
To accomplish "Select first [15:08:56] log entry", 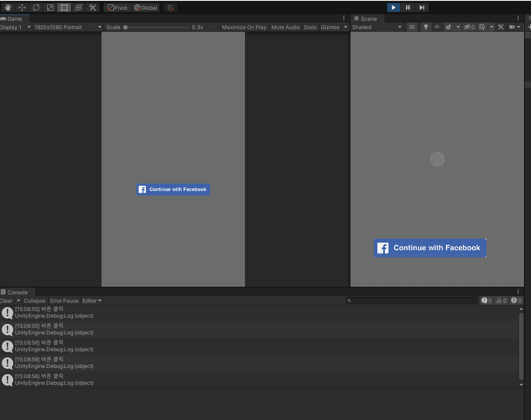I will 259,346.
